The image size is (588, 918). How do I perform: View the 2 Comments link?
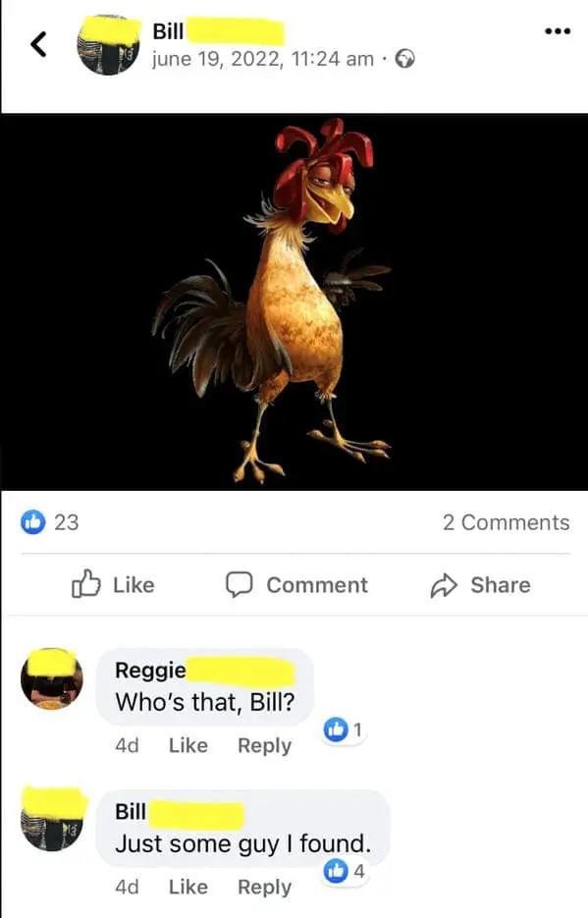(x=506, y=522)
